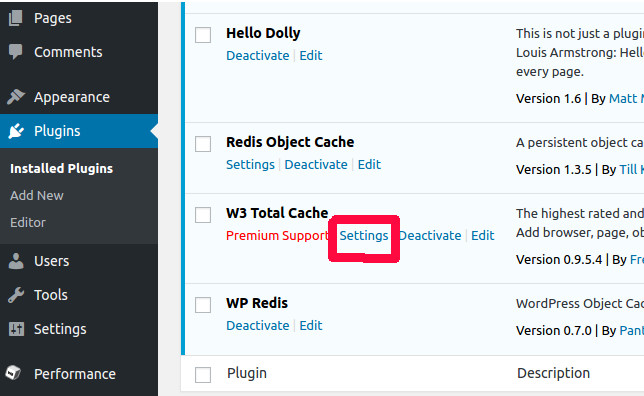This screenshot has width=644, height=396.
Task: Click the Pages menu icon
Action: [16, 18]
